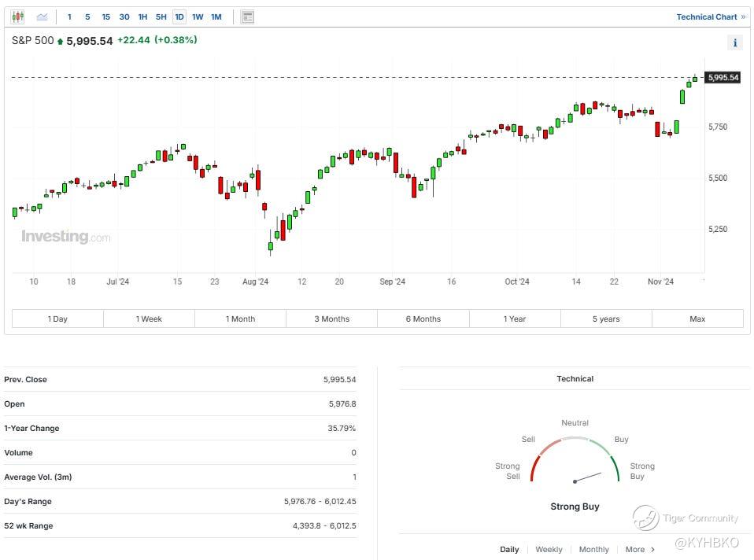Switch to candlestick chart type

[17, 17]
